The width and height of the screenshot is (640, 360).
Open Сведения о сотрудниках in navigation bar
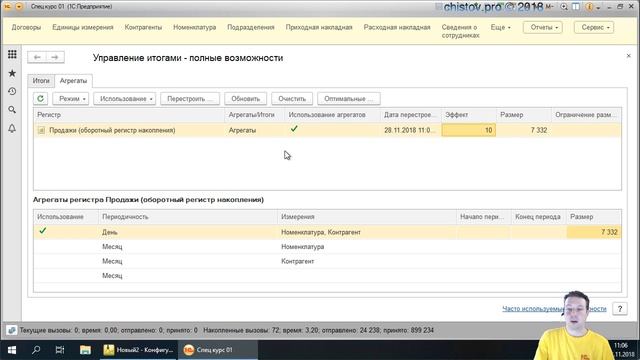tap(460, 31)
